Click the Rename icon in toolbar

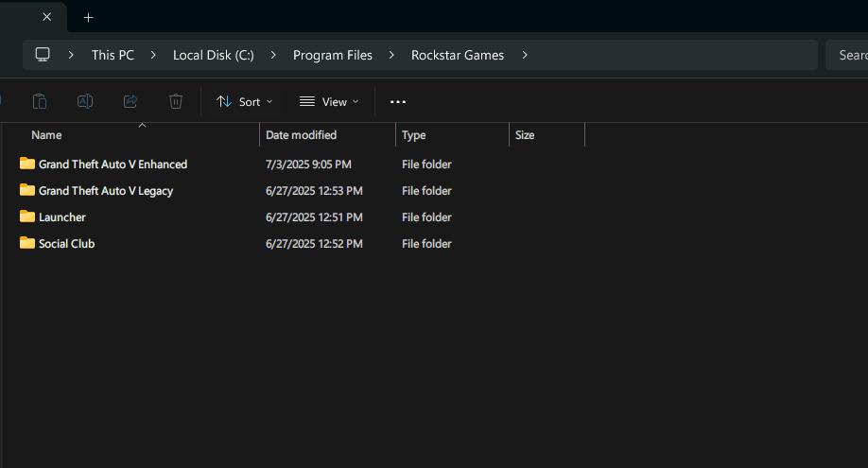tap(85, 101)
